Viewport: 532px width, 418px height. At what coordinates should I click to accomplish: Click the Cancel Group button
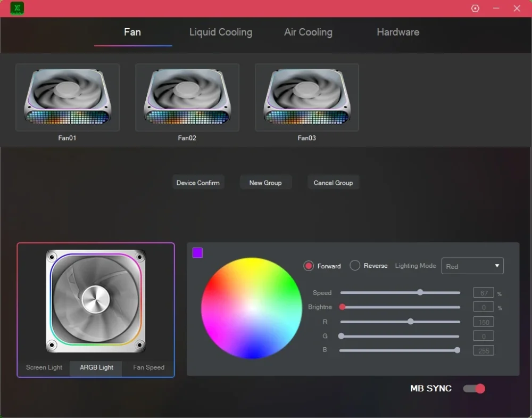pyautogui.click(x=333, y=183)
